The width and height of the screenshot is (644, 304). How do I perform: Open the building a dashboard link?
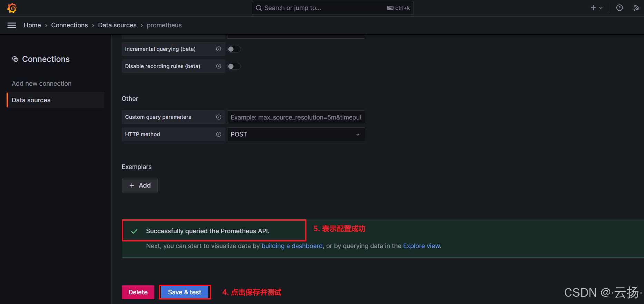point(292,246)
